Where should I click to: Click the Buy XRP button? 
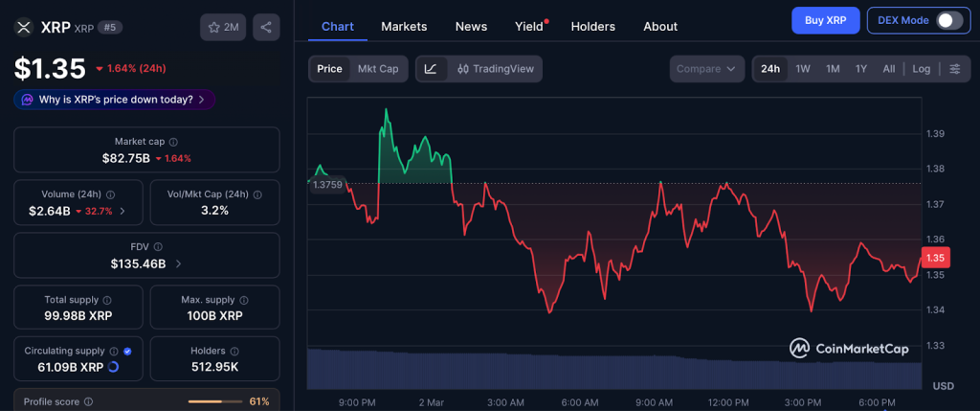pyautogui.click(x=824, y=20)
